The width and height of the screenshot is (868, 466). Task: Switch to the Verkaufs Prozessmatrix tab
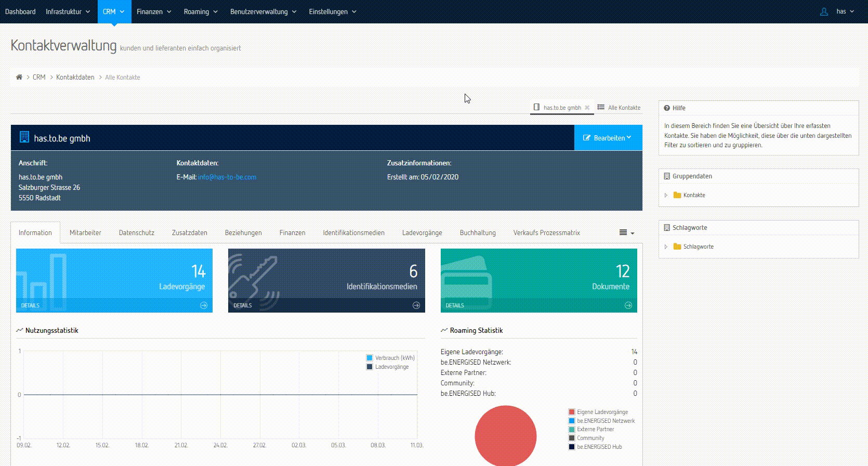coord(546,232)
